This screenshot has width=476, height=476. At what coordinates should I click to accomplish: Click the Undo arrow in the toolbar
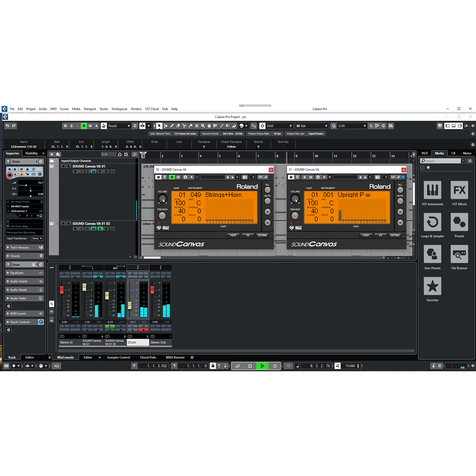[8, 126]
